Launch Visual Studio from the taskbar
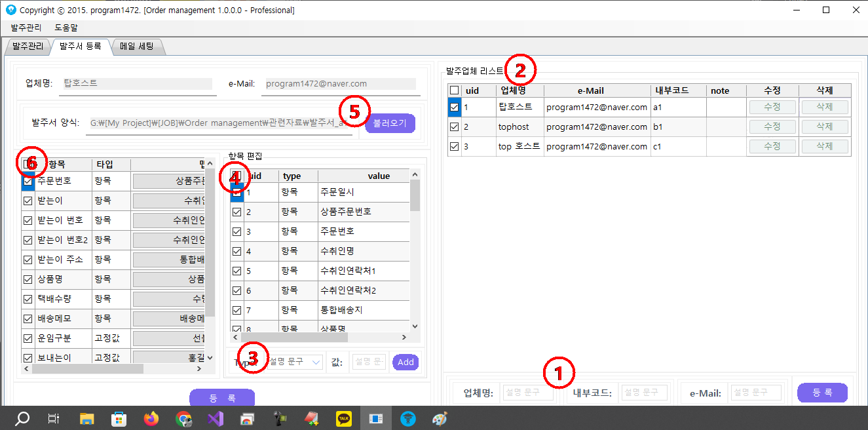This screenshot has height=430, width=868. click(x=215, y=418)
